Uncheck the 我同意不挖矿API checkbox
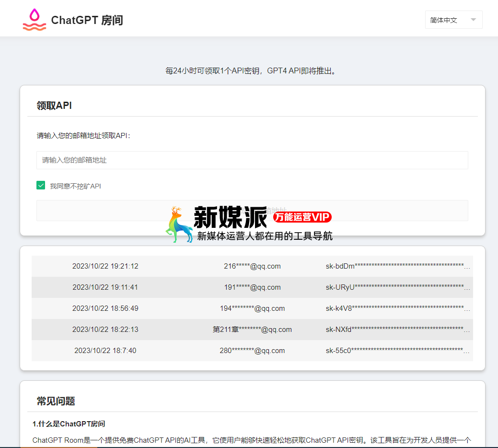 tap(41, 185)
